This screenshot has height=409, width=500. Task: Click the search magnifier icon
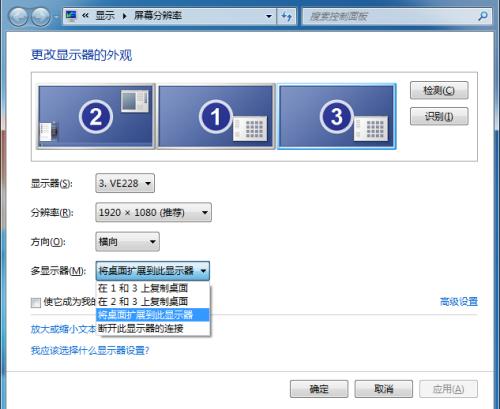coord(483,16)
